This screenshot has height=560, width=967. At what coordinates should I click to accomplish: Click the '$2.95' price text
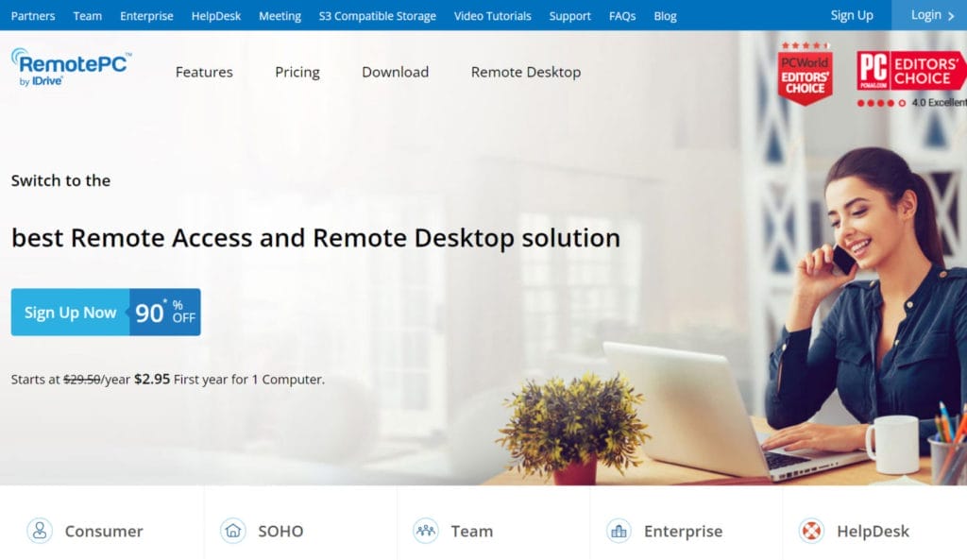(152, 379)
